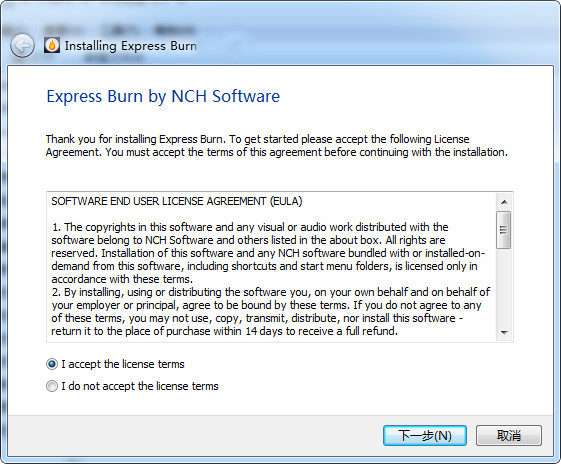This screenshot has width=561, height=464.
Task: Click the "Installing Express Burn" window title
Action: click(131, 46)
